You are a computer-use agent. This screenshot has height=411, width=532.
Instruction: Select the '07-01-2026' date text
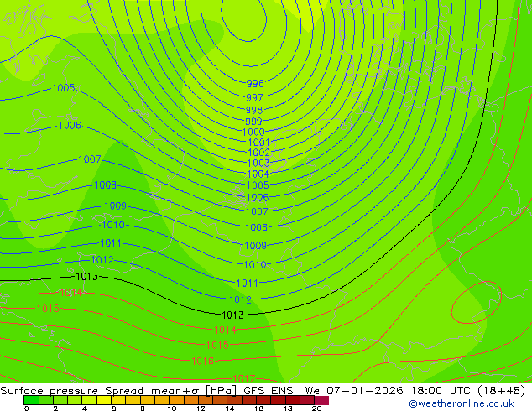[x=365, y=391]
